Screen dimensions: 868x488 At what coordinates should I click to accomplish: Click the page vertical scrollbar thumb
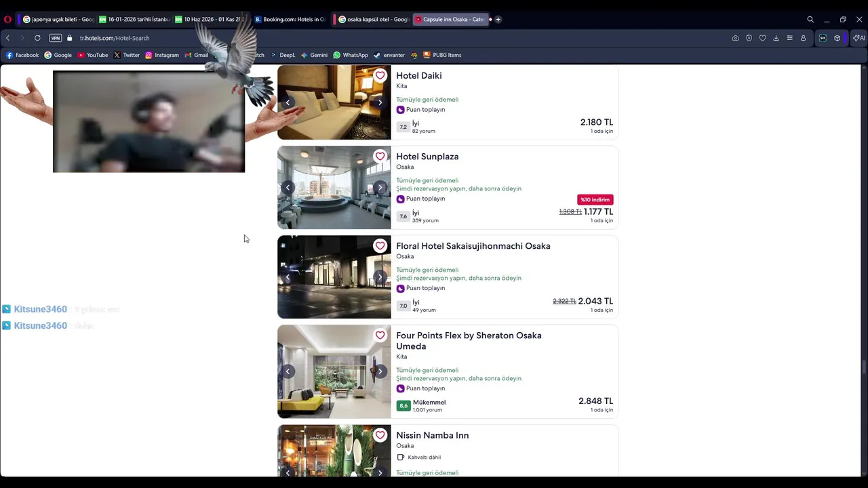pos(864,368)
